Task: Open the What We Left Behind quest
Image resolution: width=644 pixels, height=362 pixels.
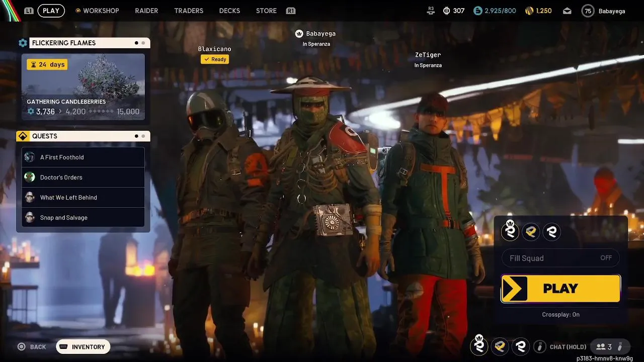Action: tap(83, 197)
